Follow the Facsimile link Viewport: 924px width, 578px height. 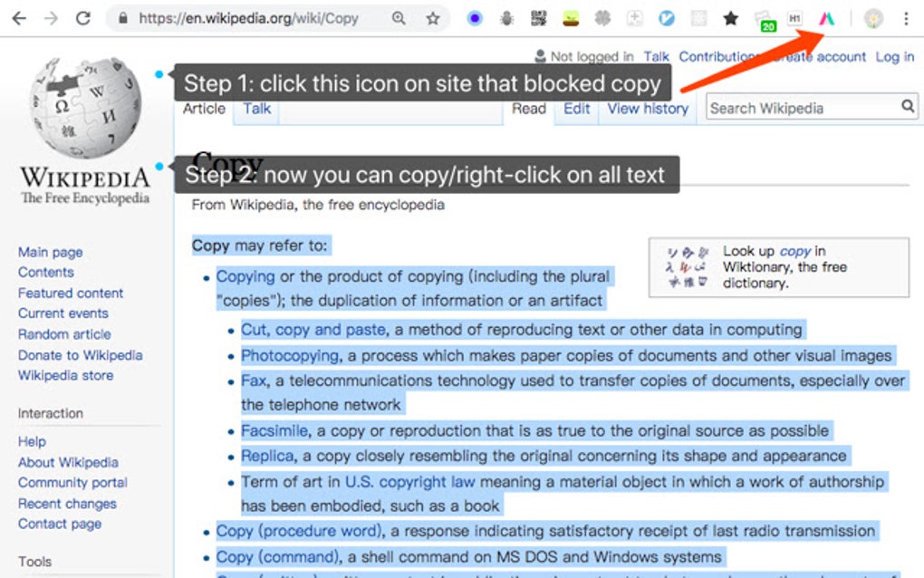tap(274, 430)
